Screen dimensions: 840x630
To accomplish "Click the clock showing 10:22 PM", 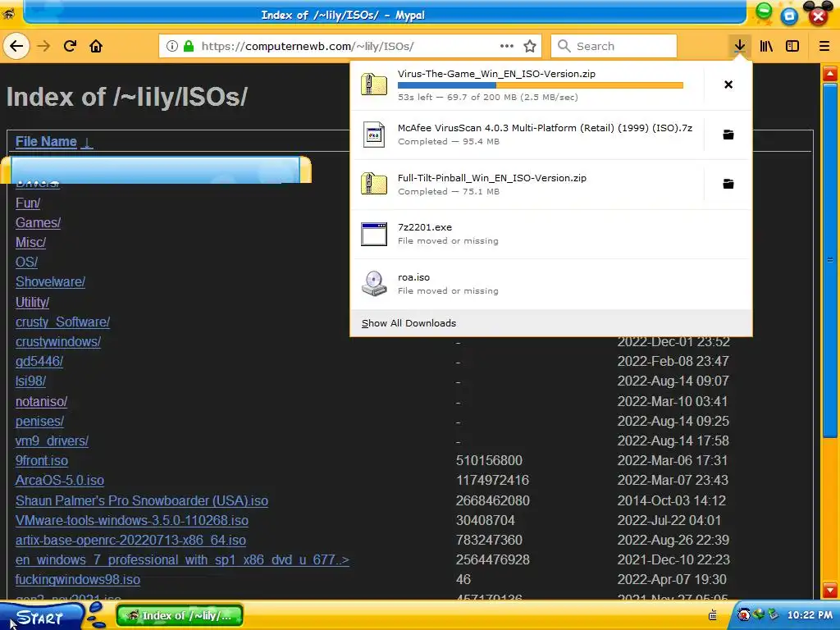I will pyautogui.click(x=810, y=615).
